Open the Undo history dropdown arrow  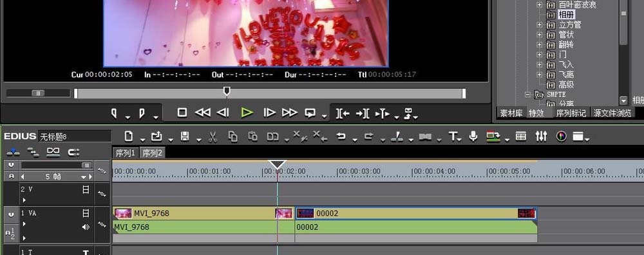pos(355,140)
